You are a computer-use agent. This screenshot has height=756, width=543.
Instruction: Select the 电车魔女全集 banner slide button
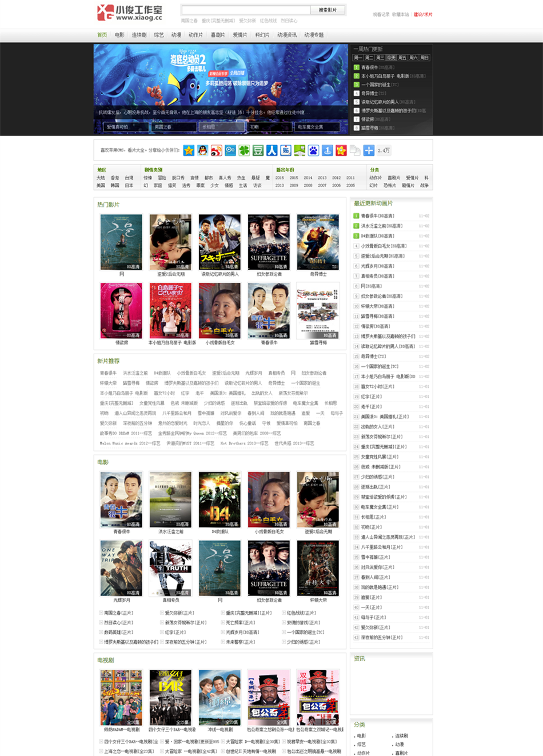tap(317, 127)
